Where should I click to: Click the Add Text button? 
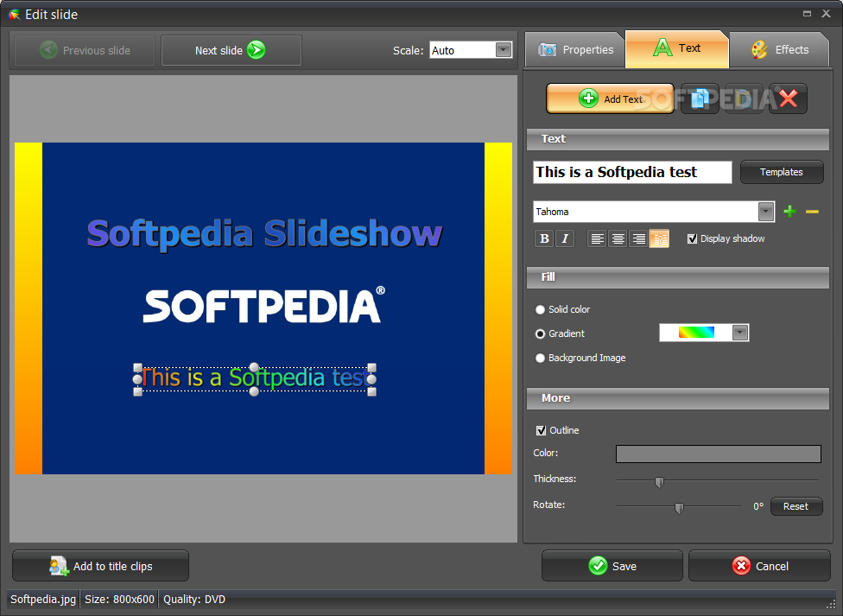click(610, 98)
